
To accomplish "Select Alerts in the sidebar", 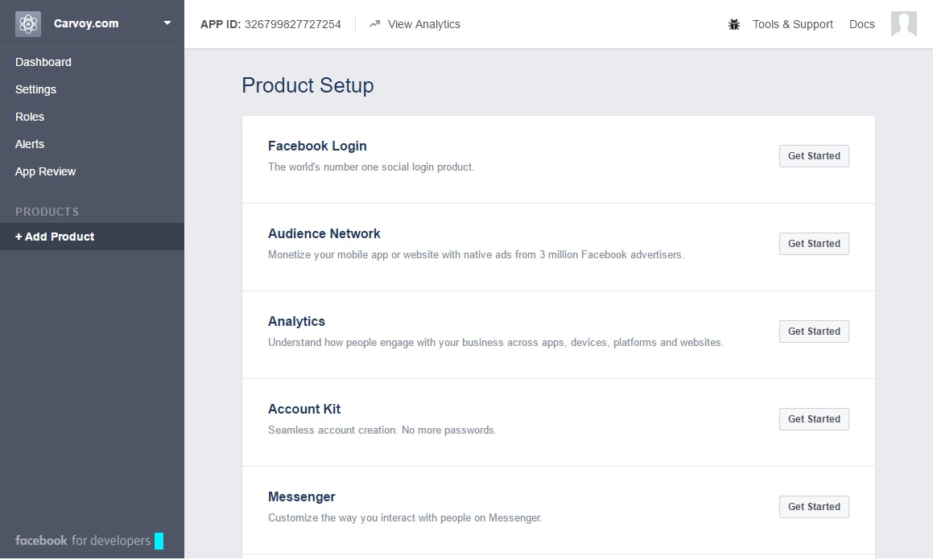I will pos(30,144).
